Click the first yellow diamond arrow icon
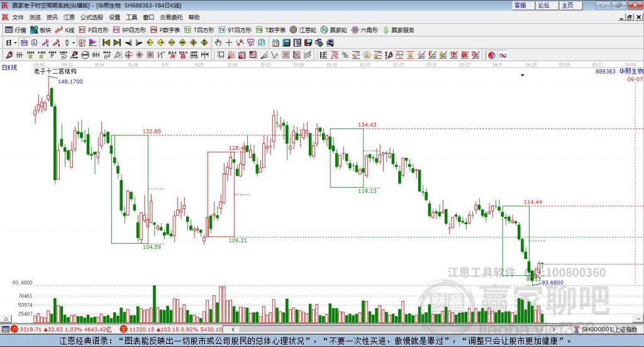This screenshot has width=644, height=347. 150,43
